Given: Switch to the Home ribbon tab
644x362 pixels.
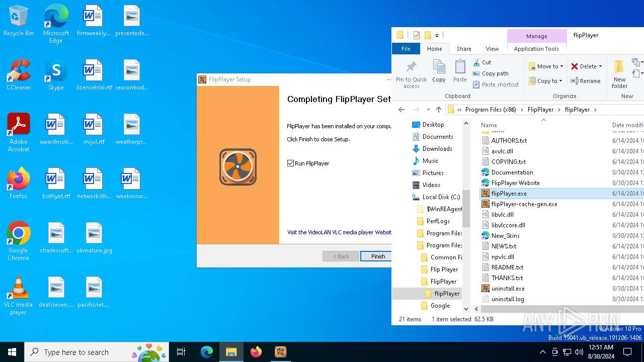Looking at the screenshot, I should tap(434, 49).
